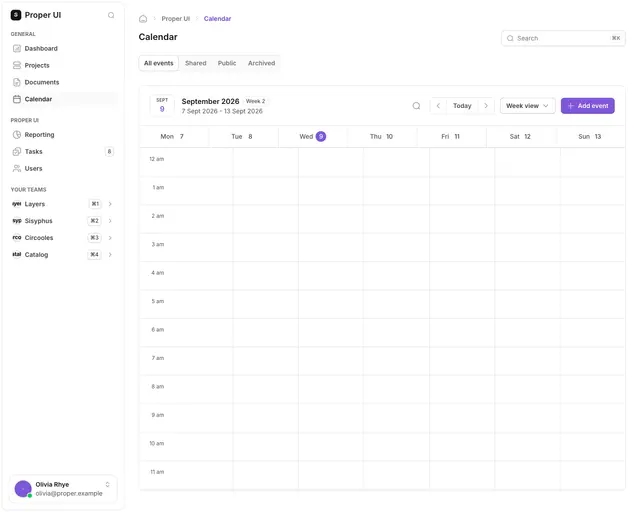Switch to the Public tab
Screen dimensions: 640x512
point(227,63)
